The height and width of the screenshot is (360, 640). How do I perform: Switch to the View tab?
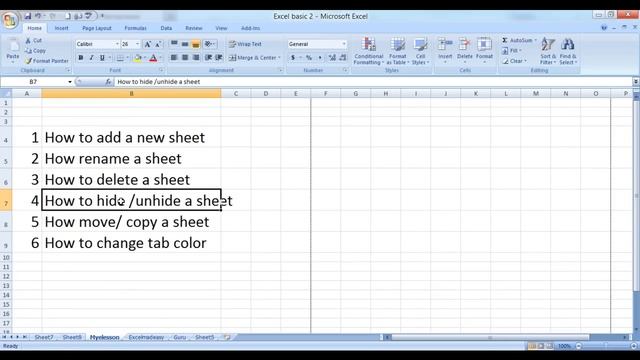click(221, 28)
